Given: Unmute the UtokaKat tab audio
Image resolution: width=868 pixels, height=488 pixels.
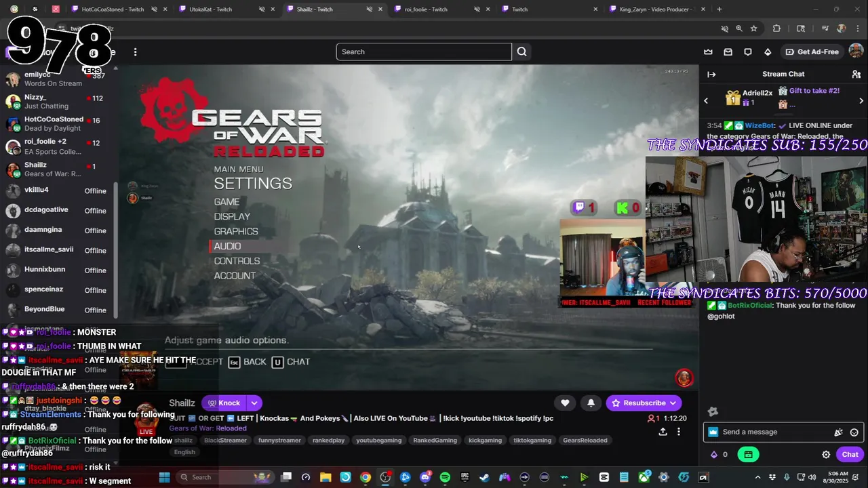Looking at the screenshot, I should (262, 9).
